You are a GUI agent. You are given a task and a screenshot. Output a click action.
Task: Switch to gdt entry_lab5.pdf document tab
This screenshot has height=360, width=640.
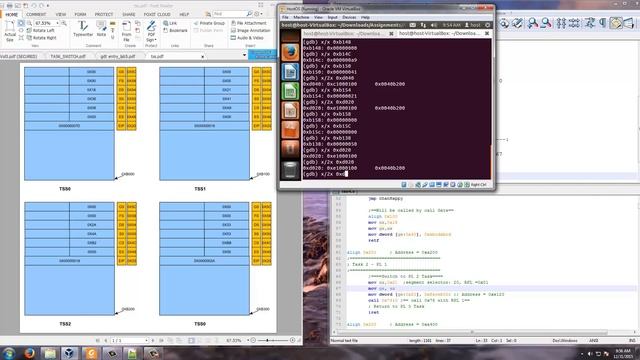coord(118,56)
